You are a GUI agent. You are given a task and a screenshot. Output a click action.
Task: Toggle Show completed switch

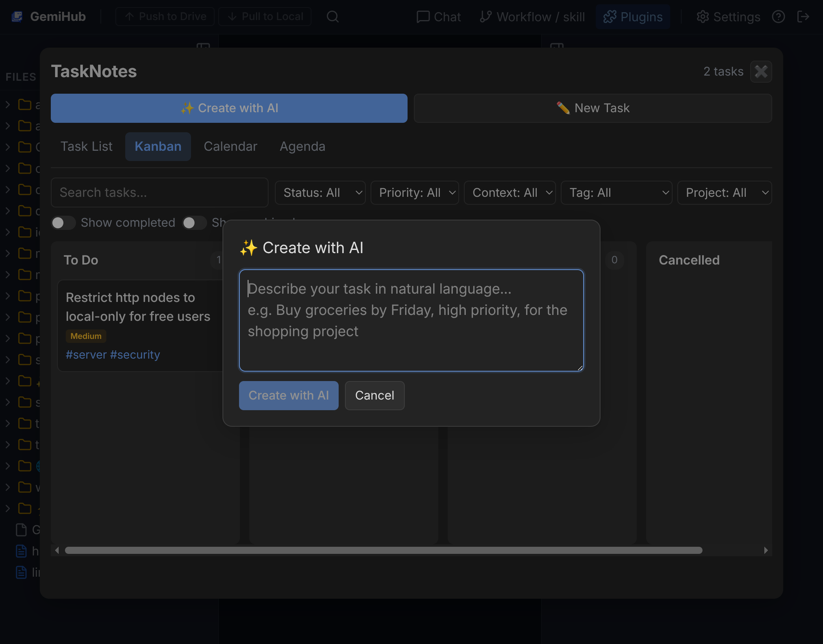click(x=63, y=223)
